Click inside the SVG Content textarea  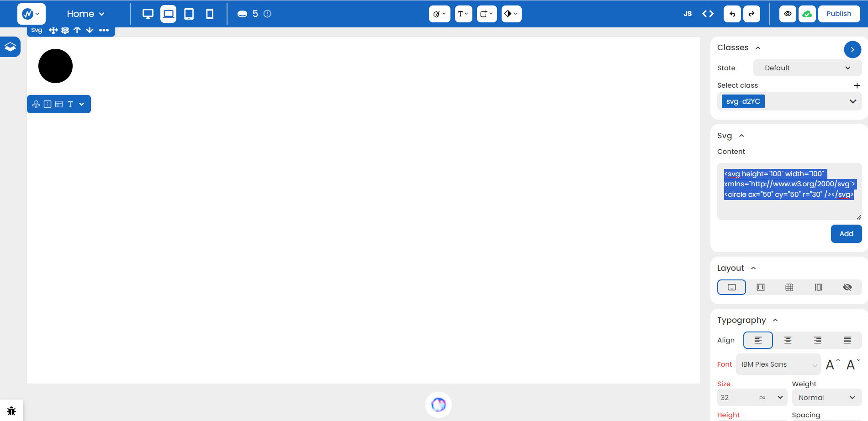point(789,191)
